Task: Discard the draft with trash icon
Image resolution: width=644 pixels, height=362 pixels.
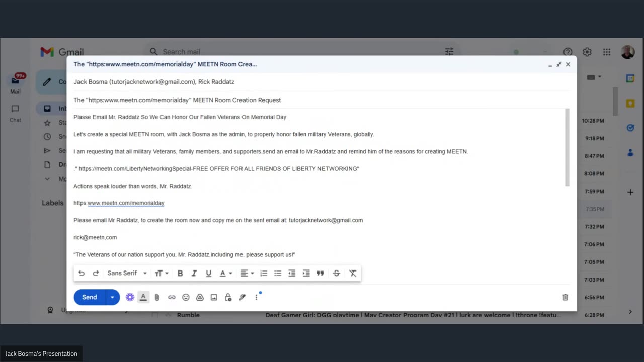Action: coord(565,297)
